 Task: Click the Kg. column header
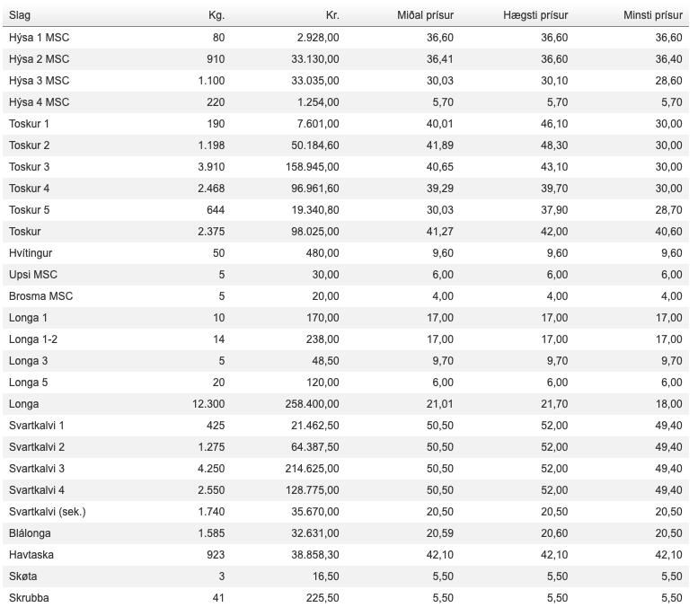point(216,16)
